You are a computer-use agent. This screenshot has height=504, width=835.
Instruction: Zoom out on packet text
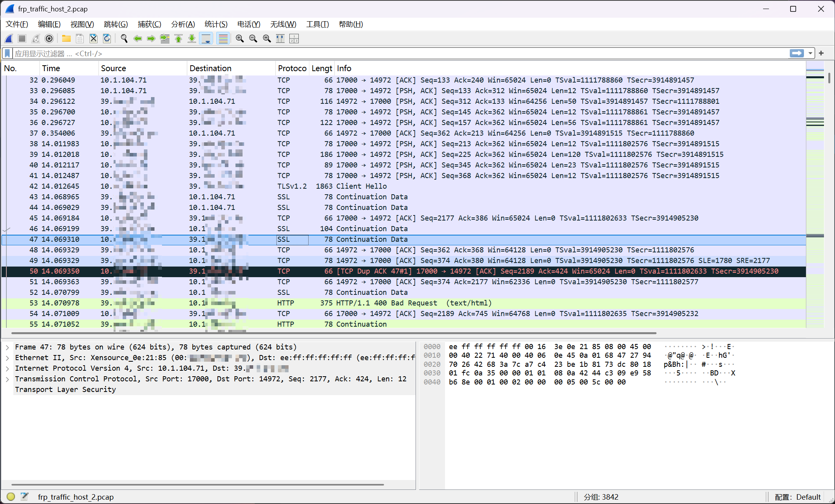(253, 39)
